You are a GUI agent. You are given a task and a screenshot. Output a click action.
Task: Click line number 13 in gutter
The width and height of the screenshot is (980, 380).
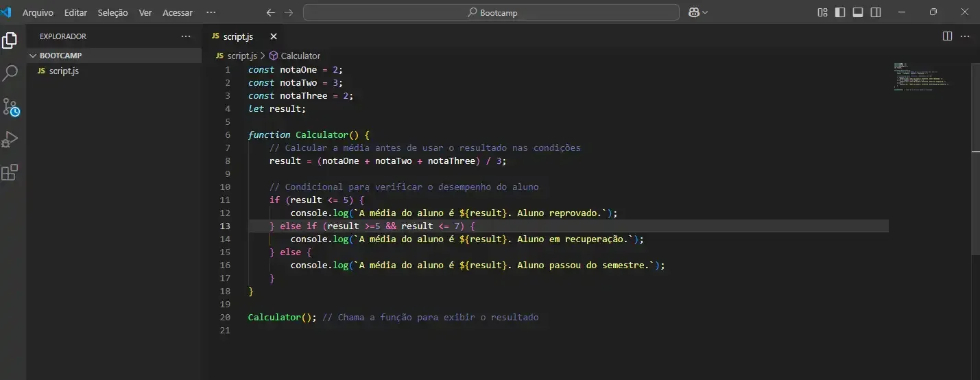(226, 226)
